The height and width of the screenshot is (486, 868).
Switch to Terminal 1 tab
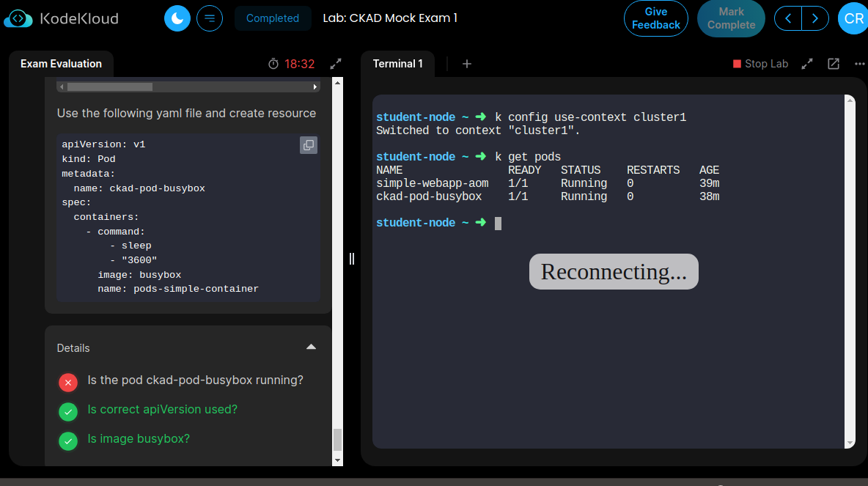(397, 64)
